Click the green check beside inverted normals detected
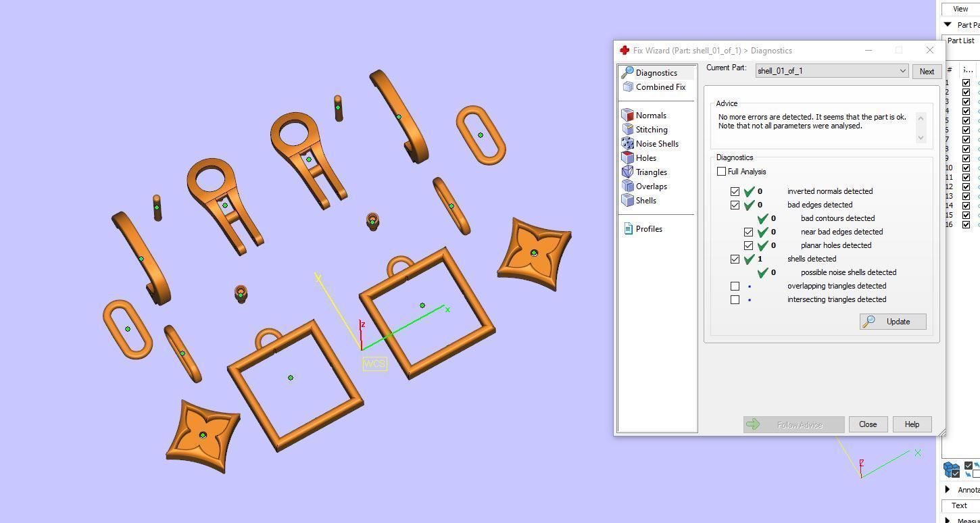Screen dimensions: 980x523 tap(749, 192)
